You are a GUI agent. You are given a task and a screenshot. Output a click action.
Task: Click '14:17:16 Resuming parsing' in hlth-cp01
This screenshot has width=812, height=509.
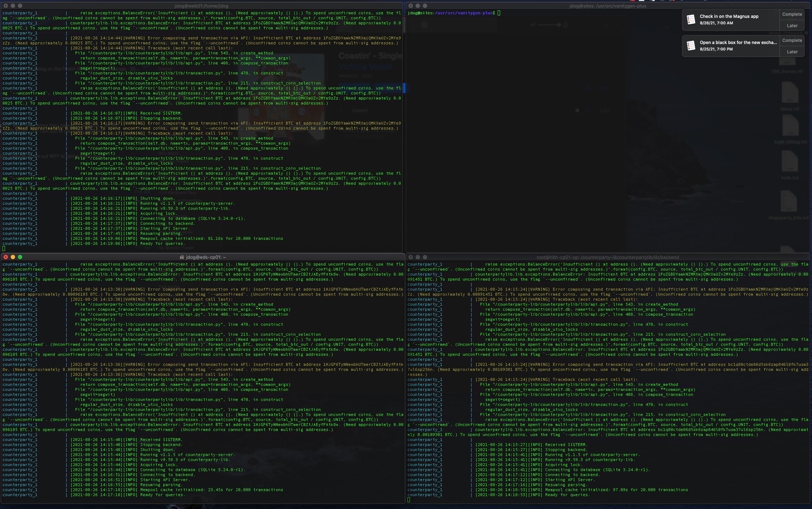coord(531,485)
